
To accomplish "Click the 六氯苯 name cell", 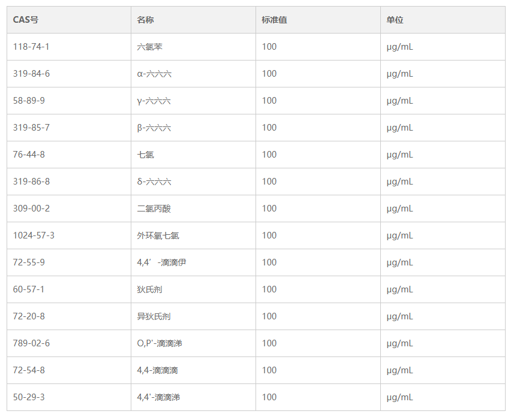I will (149, 47).
